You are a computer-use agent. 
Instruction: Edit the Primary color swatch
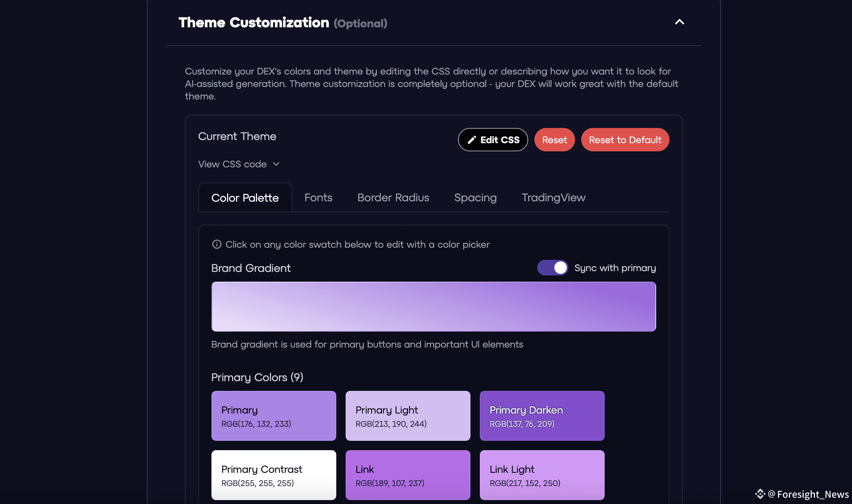(x=273, y=416)
